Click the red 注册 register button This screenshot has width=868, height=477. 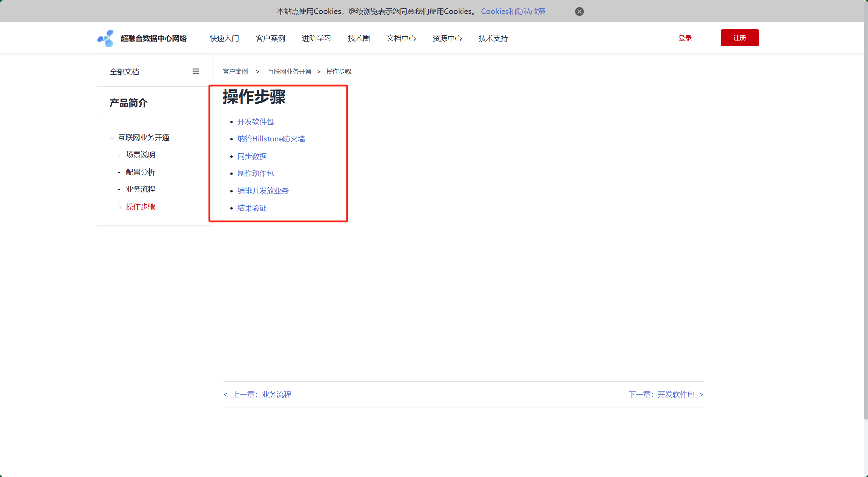[x=740, y=38]
